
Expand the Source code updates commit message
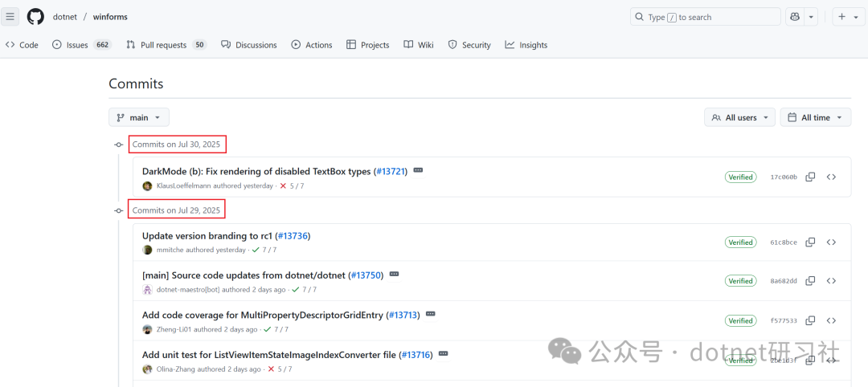pos(394,275)
